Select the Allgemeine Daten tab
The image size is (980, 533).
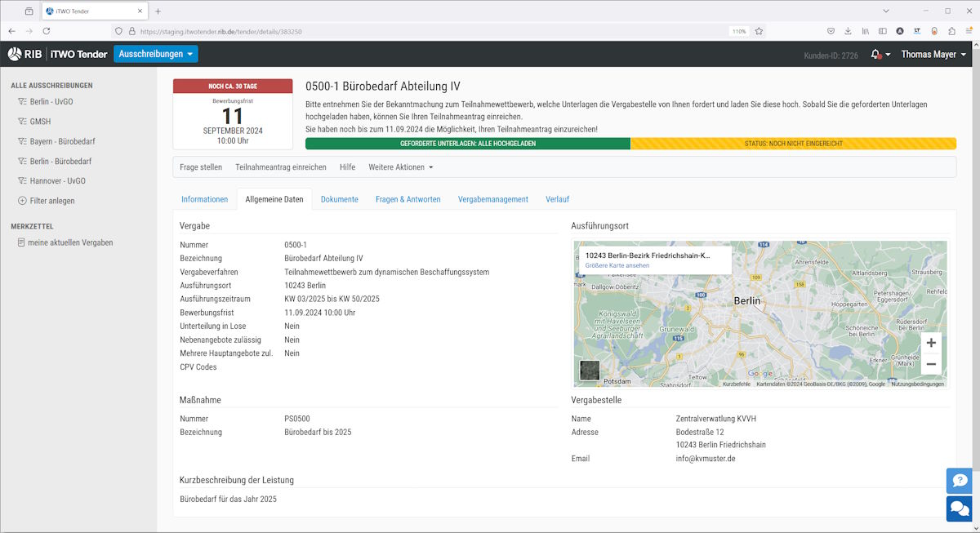tap(274, 199)
